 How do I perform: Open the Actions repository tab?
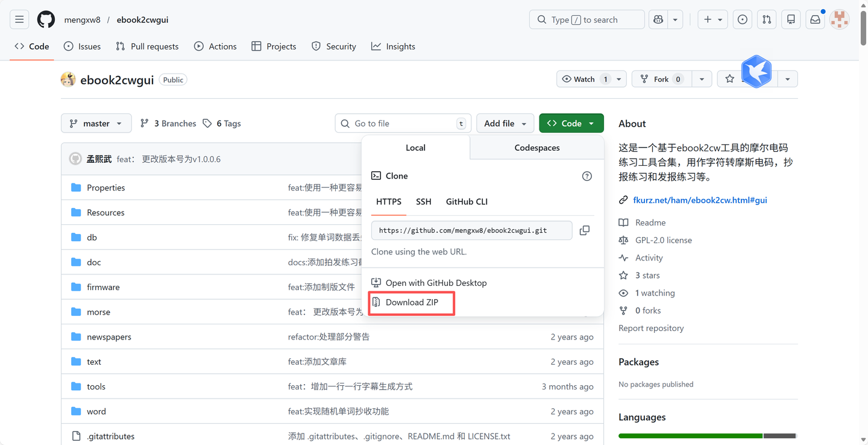pos(215,46)
